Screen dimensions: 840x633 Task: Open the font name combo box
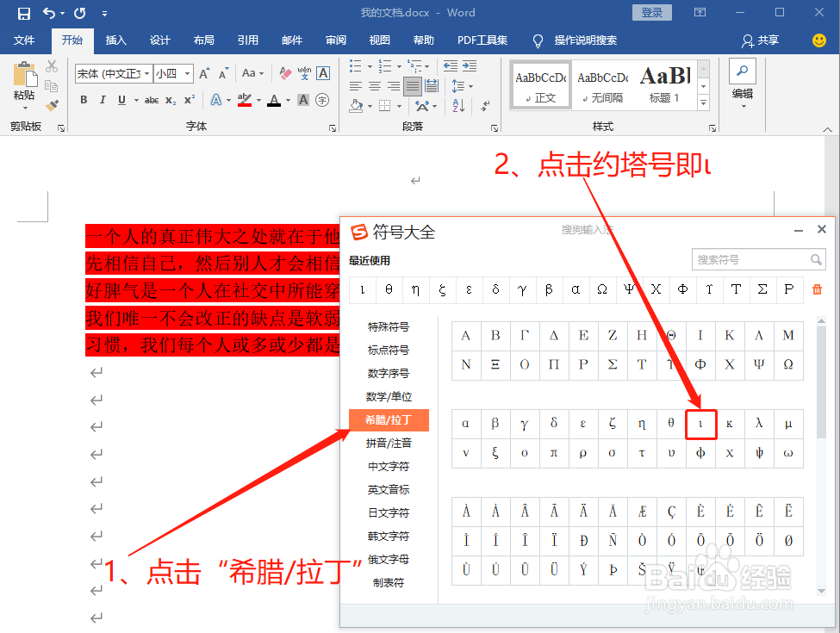tap(114, 73)
